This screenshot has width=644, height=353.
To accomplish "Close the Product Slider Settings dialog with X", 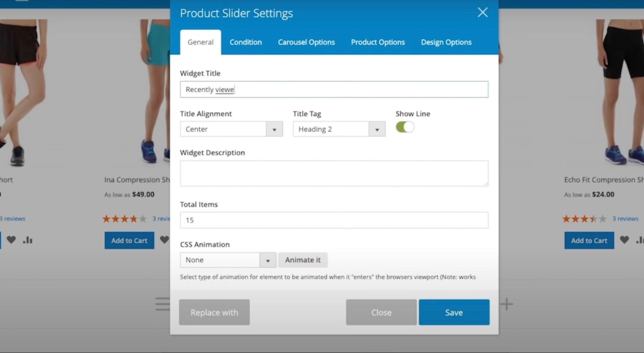I will pos(482,13).
